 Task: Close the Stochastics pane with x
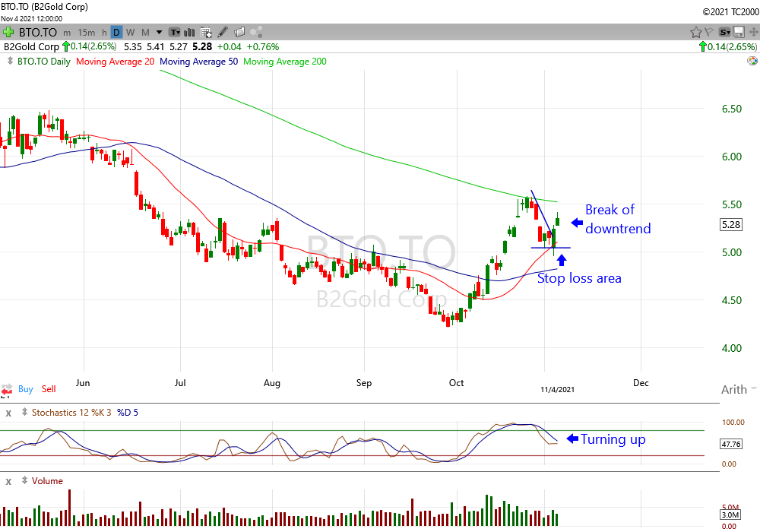(8, 413)
